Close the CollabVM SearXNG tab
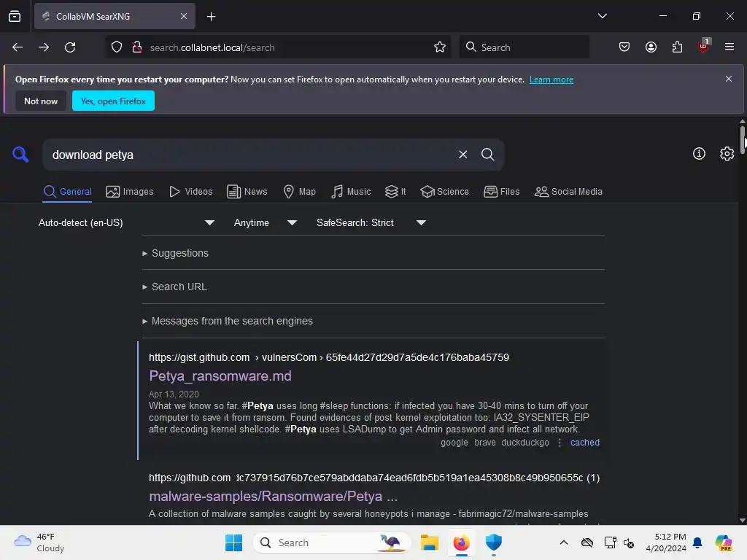The height and width of the screenshot is (560, 747). (x=184, y=16)
